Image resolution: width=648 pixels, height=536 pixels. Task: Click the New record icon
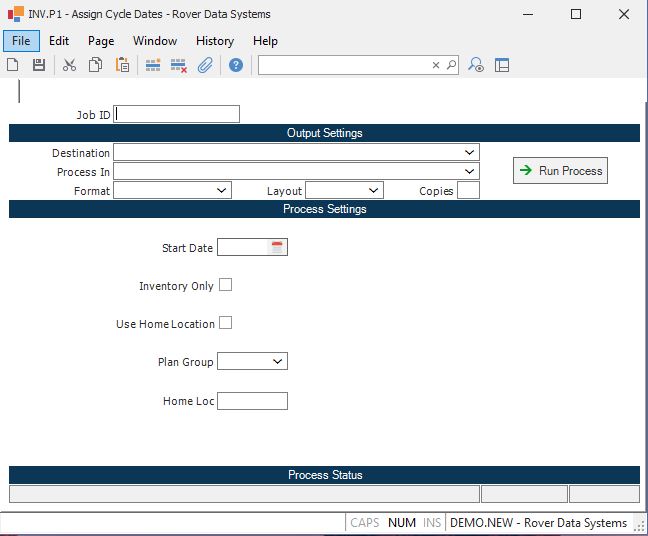pos(13,65)
